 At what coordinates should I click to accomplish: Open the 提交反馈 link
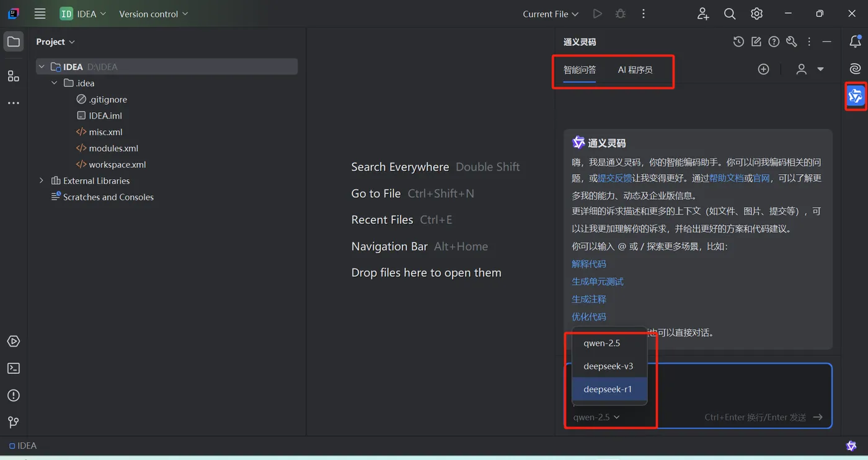pos(615,179)
